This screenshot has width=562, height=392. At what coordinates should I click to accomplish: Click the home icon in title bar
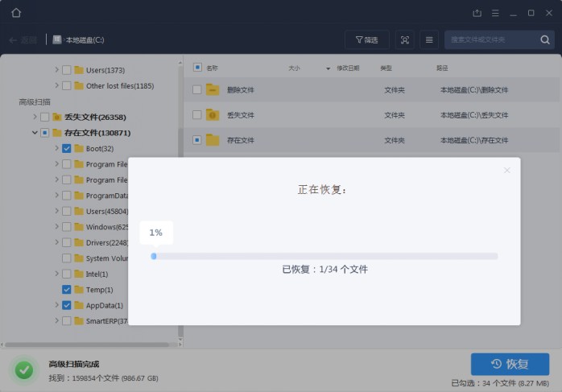[x=16, y=13]
